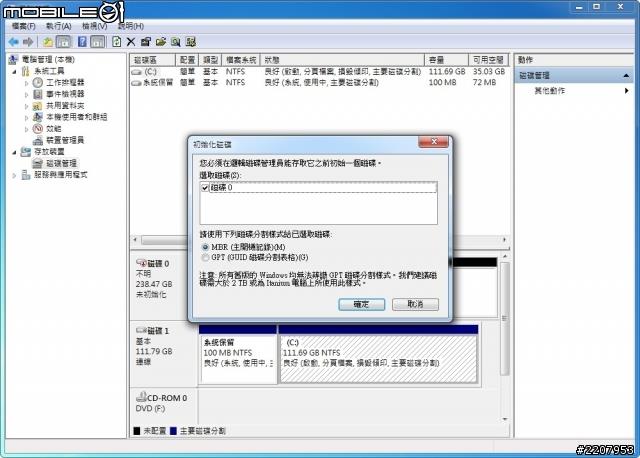This screenshot has width=640, height=458.
Task: Sort by the 檔案系統 column header
Action: coord(241,60)
